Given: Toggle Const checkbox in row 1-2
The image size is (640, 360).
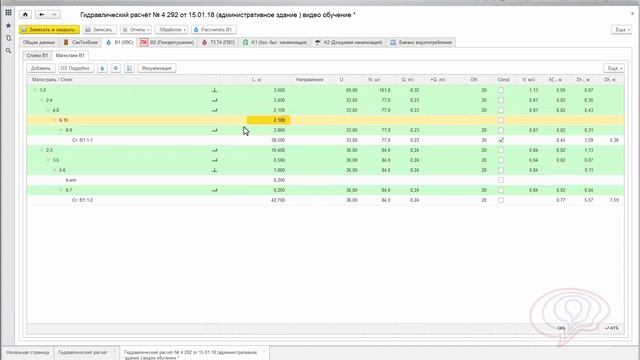Looking at the screenshot, I should click(x=501, y=90).
